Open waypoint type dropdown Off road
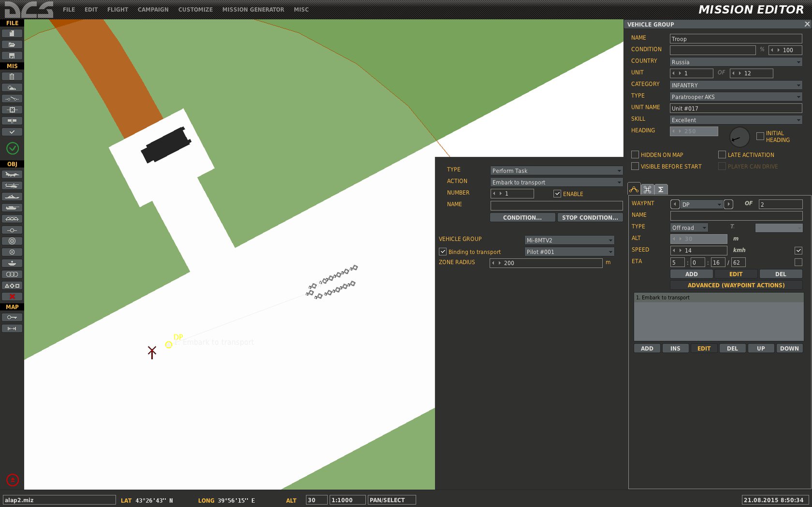Image resolution: width=812 pixels, height=507 pixels. [689, 228]
